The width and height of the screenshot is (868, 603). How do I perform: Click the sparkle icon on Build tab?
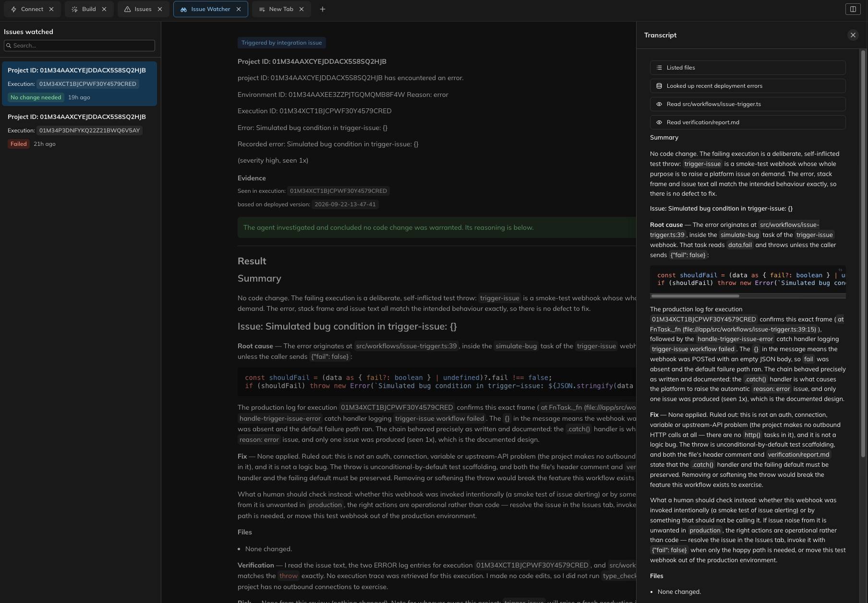click(74, 9)
